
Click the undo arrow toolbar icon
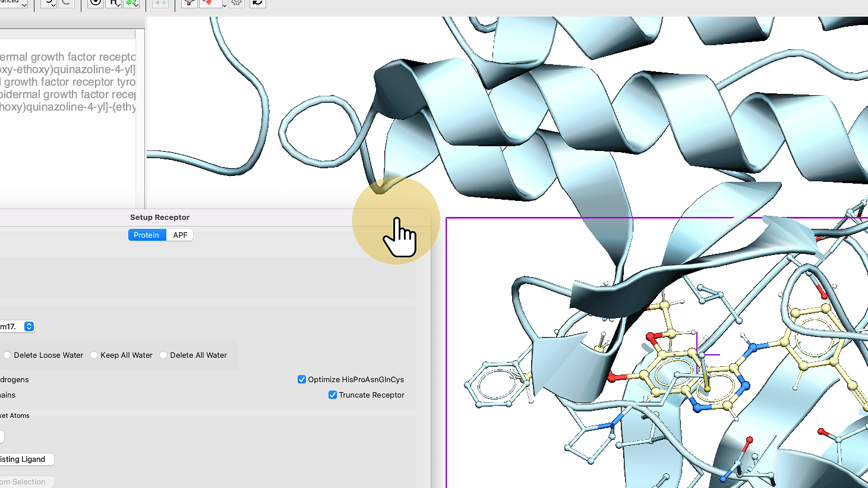coord(48,3)
